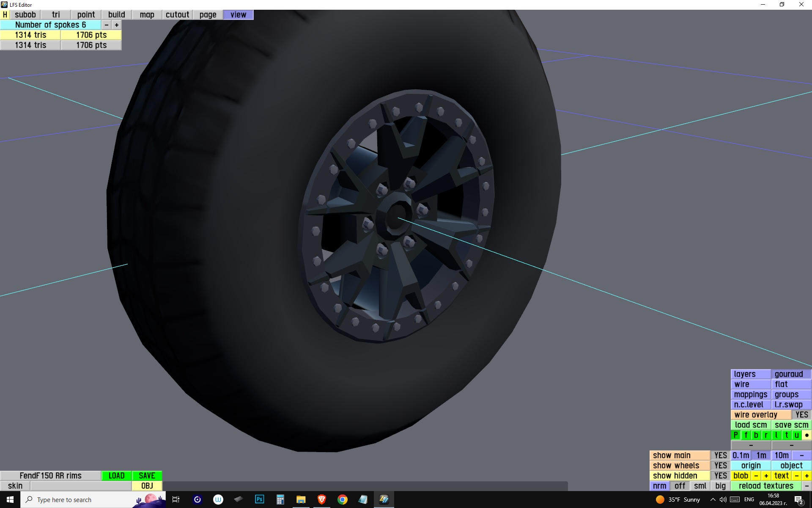Open the cutout tab
This screenshot has height=508, width=812.
[177, 15]
